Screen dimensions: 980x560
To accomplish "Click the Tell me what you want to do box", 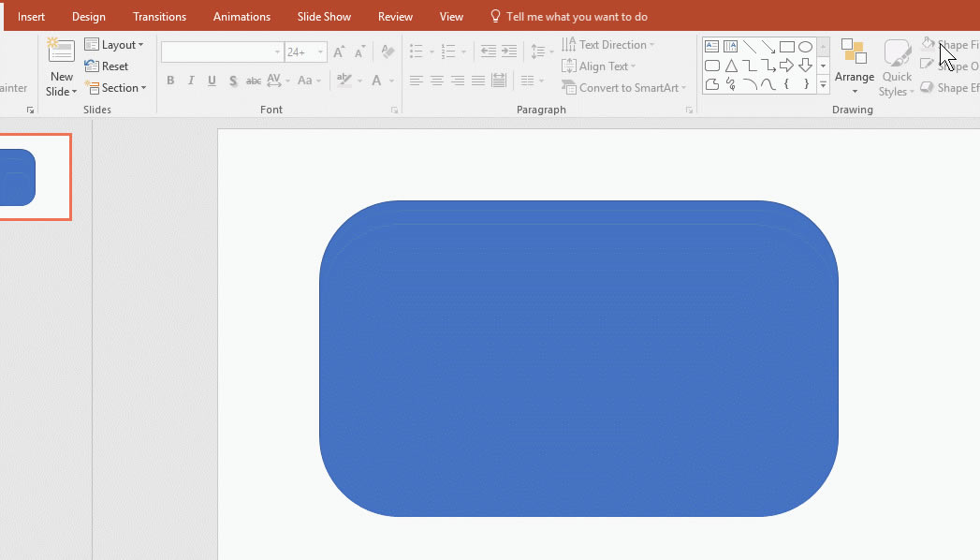I will click(569, 17).
